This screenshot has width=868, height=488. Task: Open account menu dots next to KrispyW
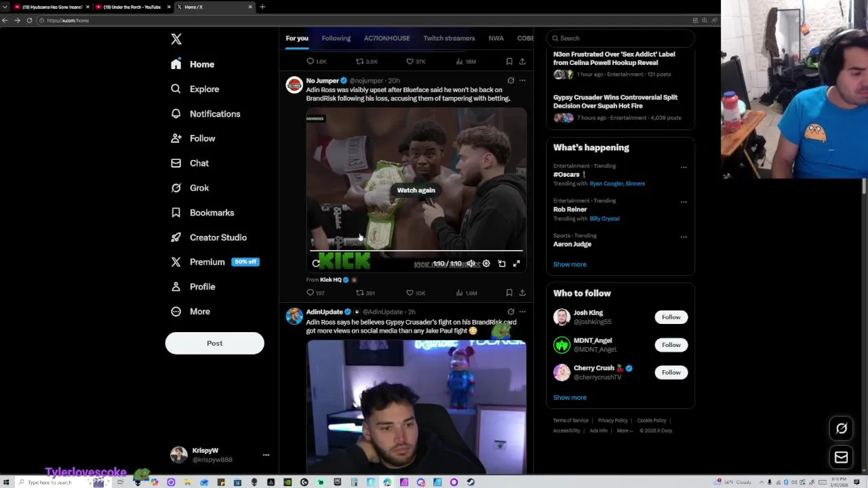tap(266, 455)
